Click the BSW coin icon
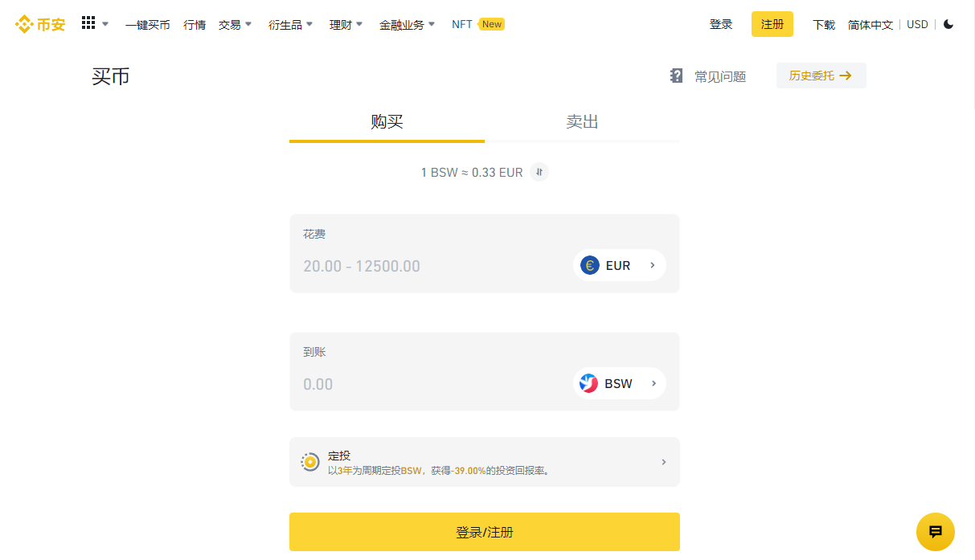 589,383
